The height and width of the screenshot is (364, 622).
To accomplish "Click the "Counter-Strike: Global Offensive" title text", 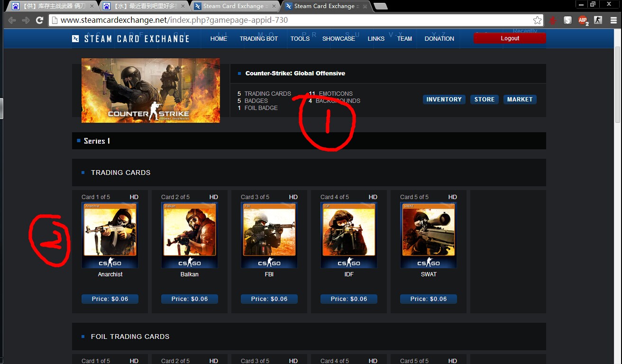I will pos(295,73).
